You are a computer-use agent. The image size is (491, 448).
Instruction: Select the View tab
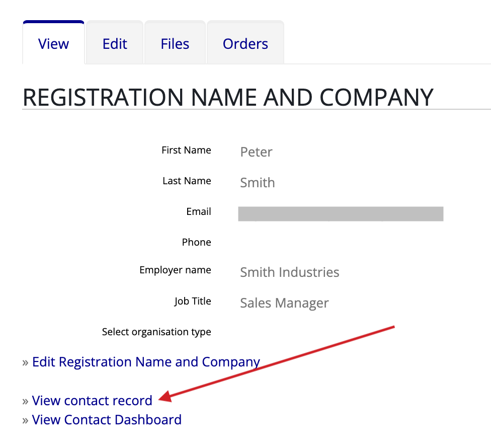click(53, 44)
